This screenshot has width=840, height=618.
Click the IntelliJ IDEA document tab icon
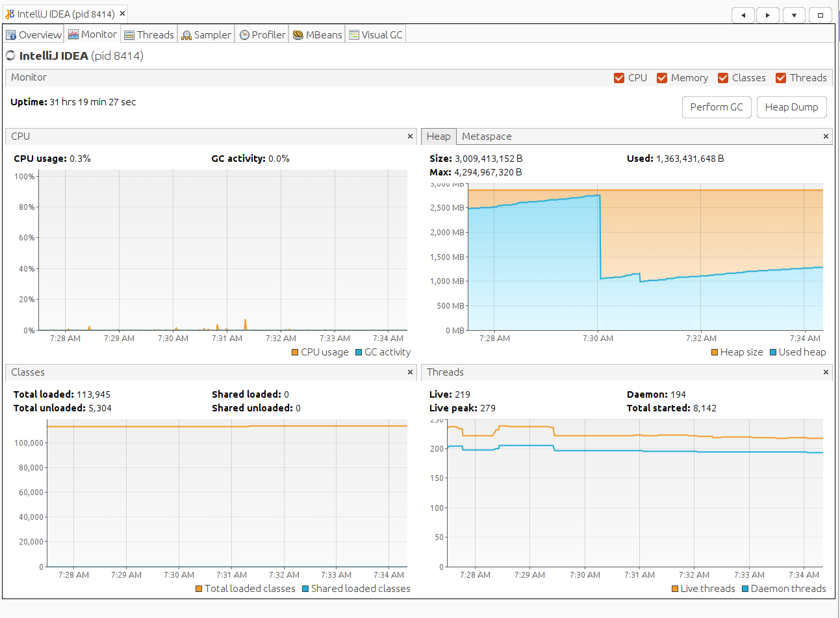[x=10, y=14]
